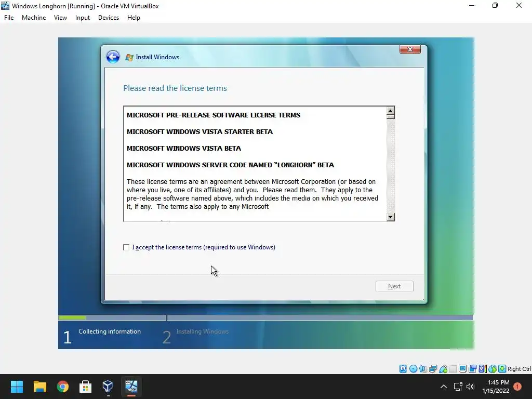Accept the license terms checkbox
The width and height of the screenshot is (532, 399).
(126, 247)
